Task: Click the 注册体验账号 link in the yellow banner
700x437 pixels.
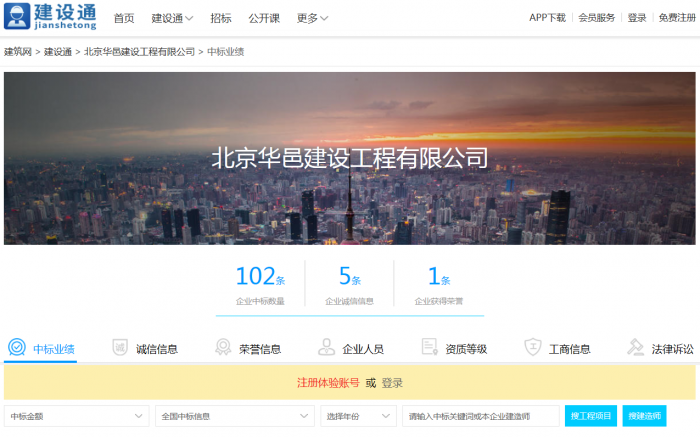Action: click(328, 383)
